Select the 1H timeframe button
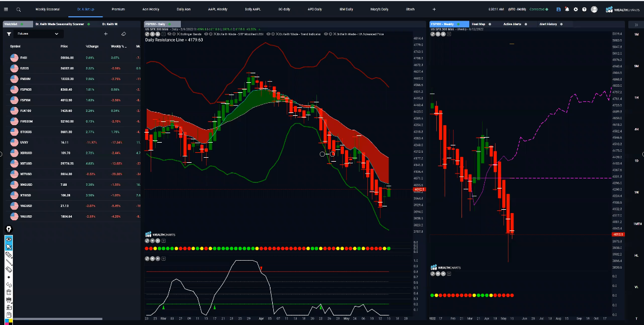The height and width of the screenshot is (325, 644). pyautogui.click(x=636, y=98)
